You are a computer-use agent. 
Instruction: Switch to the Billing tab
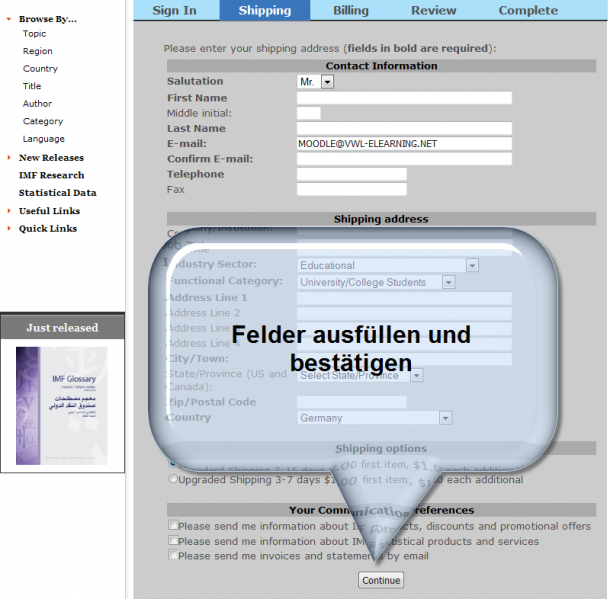350,10
